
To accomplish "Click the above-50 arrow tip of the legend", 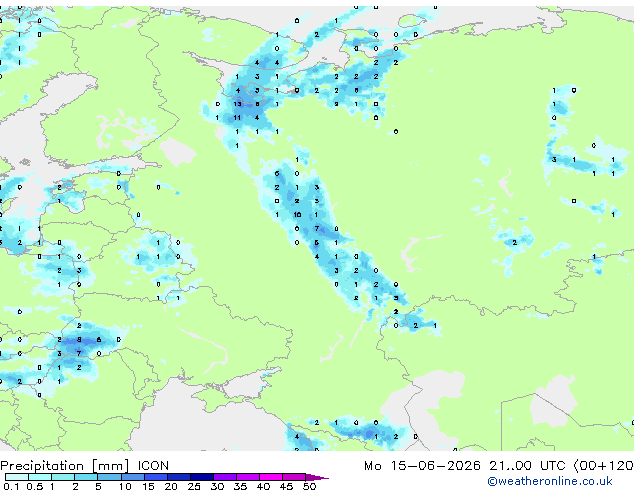I will click(x=317, y=477).
